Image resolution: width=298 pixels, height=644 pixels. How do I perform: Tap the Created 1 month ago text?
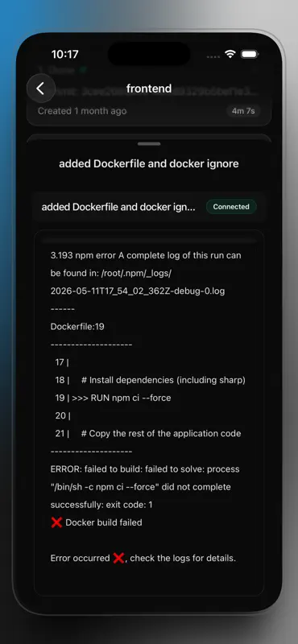pos(82,111)
